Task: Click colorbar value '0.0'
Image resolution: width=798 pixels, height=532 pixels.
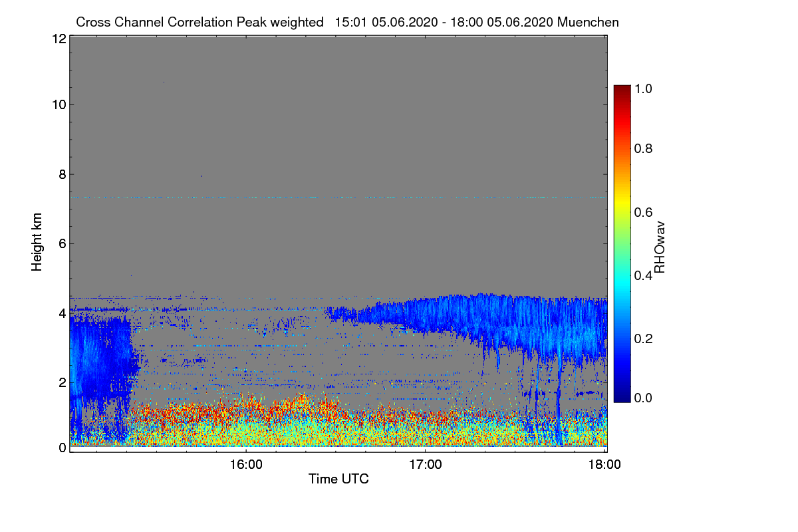Action: [644, 398]
